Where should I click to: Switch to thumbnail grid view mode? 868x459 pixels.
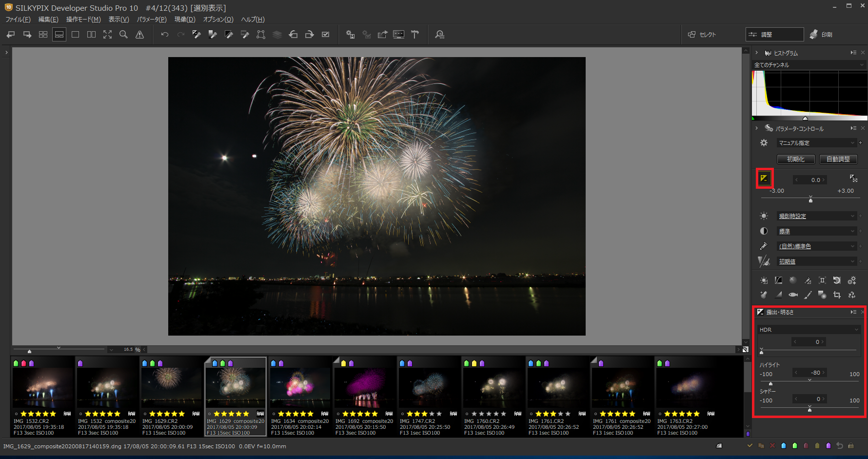(43, 35)
